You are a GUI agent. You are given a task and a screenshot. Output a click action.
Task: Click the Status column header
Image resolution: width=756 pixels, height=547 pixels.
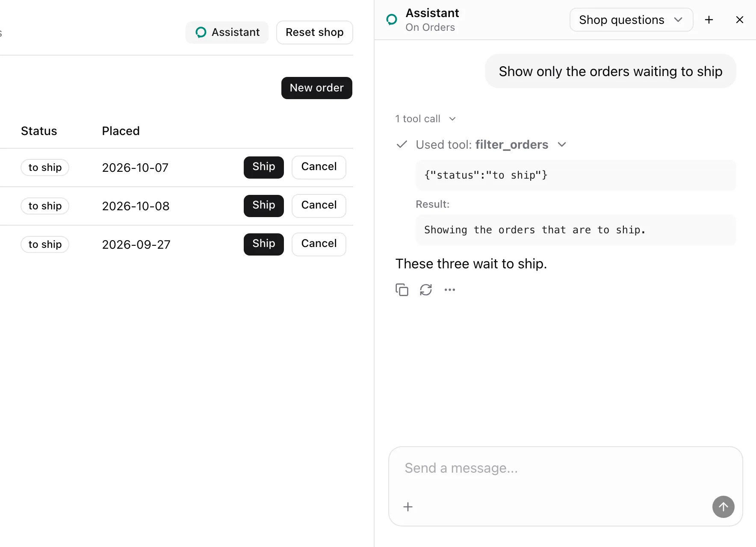tap(39, 131)
